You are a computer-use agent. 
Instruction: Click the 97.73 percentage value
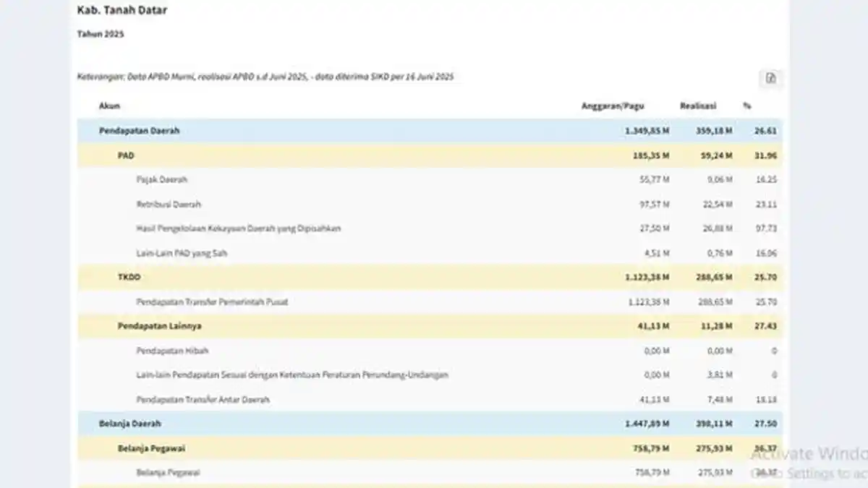[766, 228]
